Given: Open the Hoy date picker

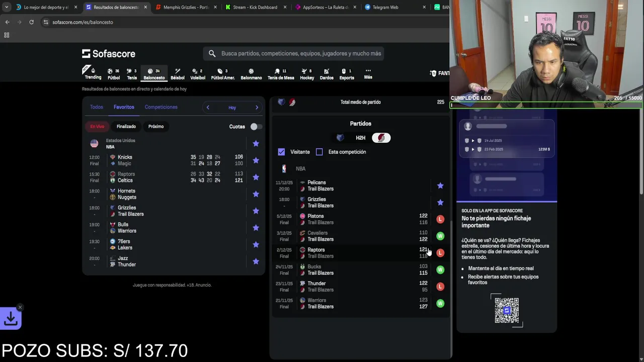Looking at the screenshot, I should [232, 108].
